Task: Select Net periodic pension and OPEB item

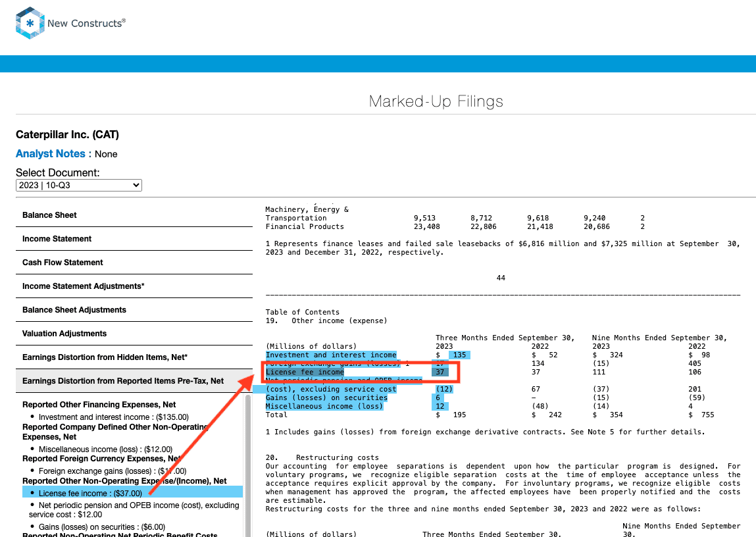Action: click(134, 509)
